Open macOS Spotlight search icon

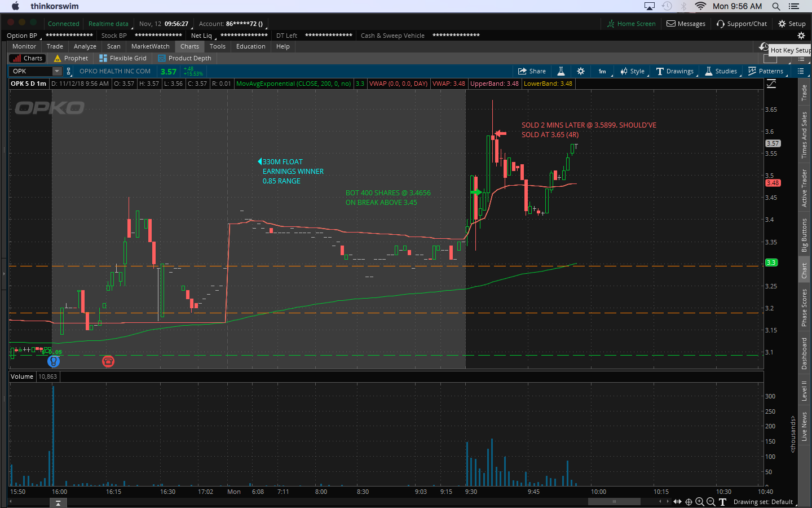pyautogui.click(x=776, y=6)
